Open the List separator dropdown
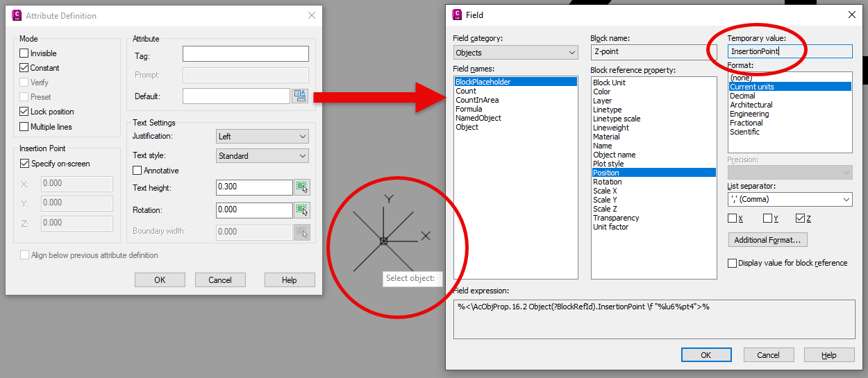 (790, 199)
